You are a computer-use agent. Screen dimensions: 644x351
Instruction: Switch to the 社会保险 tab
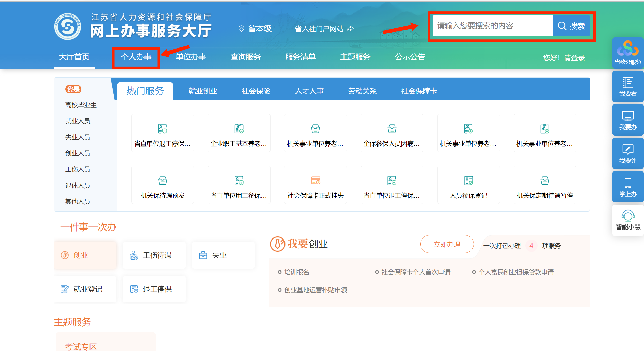pyautogui.click(x=256, y=91)
